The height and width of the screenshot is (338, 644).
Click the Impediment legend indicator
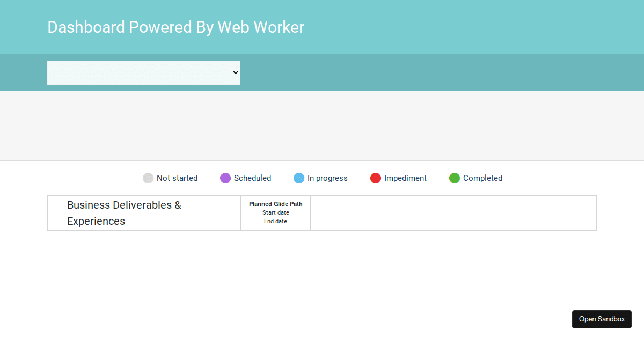click(375, 178)
